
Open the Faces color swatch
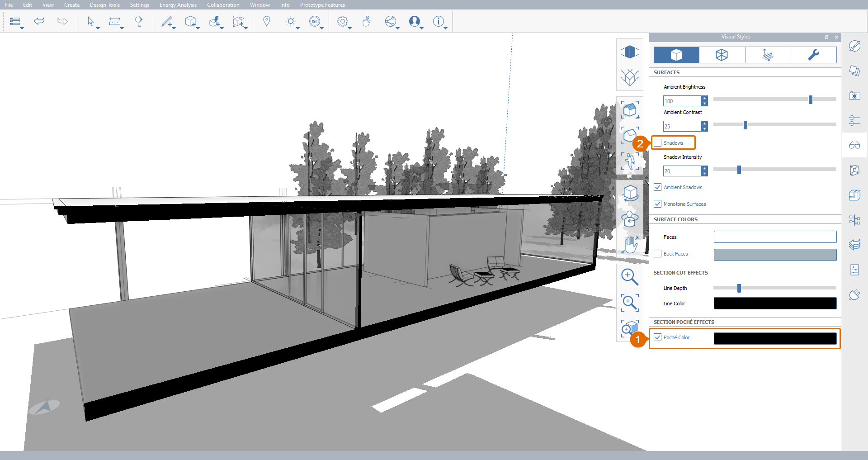pos(775,237)
